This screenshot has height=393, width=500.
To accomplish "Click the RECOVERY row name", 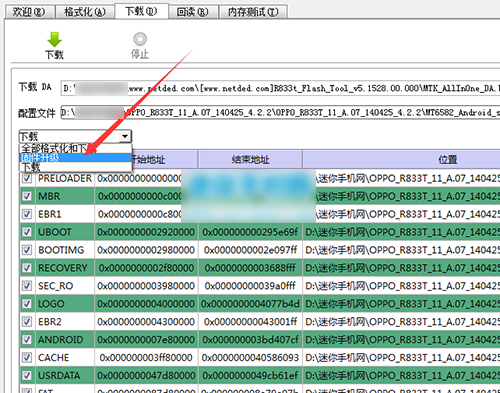I will pos(63,268).
